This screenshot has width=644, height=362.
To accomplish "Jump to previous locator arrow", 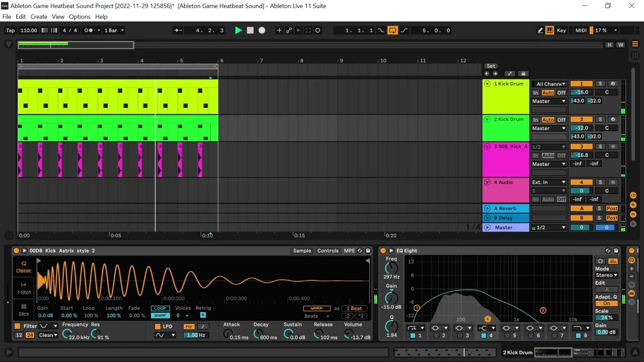I will pos(487,73).
